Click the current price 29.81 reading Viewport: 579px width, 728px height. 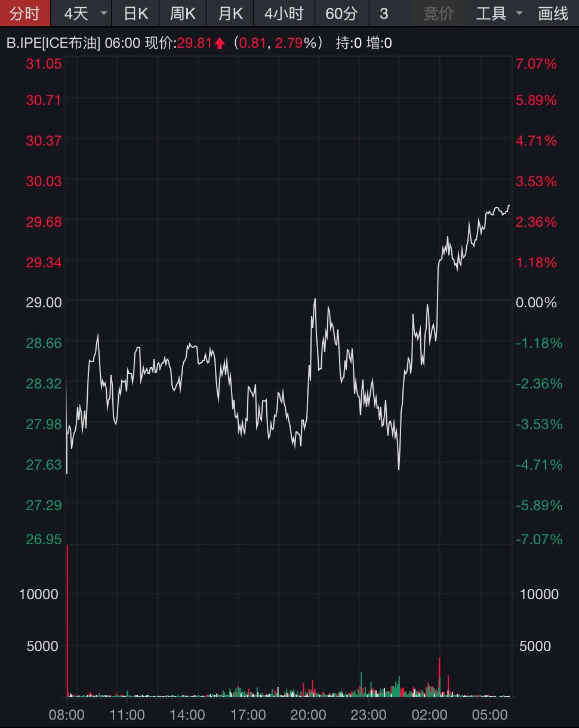(x=195, y=43)
